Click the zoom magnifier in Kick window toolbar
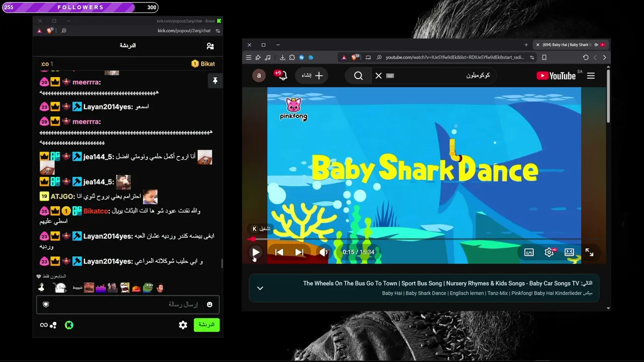The width and height of the screenshot is (644, 362). (64, 31)
